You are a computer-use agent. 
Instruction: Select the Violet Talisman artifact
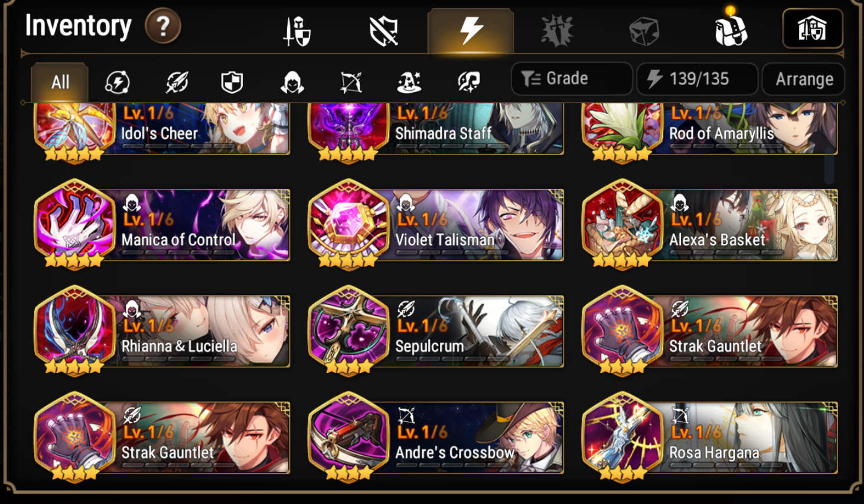436,225
